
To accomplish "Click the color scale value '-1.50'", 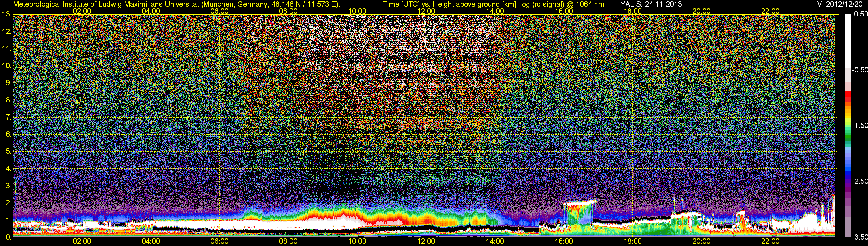I will pyautogui.click(x=860, y=126).
